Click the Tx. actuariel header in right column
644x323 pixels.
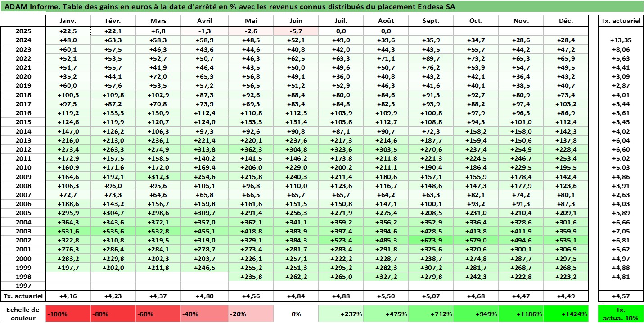click(620, 21)
